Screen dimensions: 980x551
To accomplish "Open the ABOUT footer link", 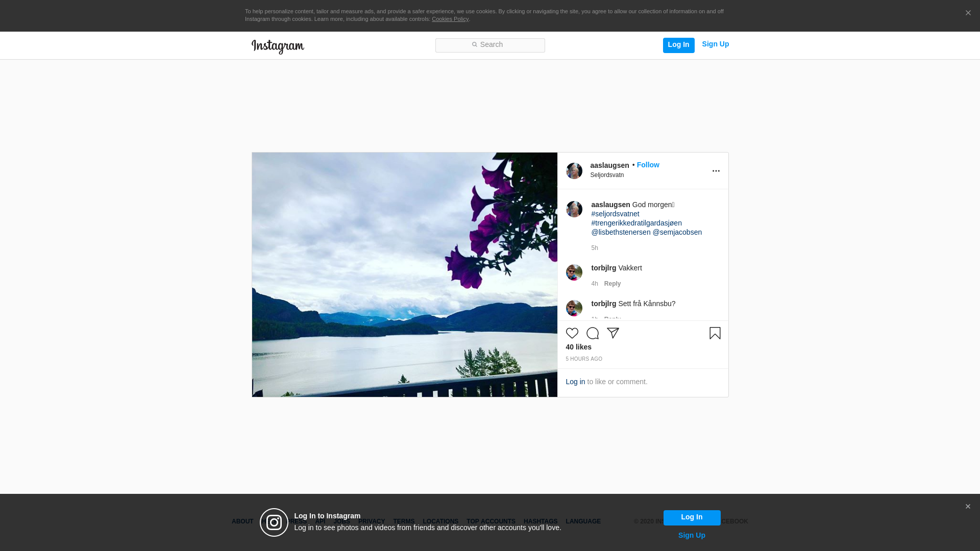I will point(242,521).
